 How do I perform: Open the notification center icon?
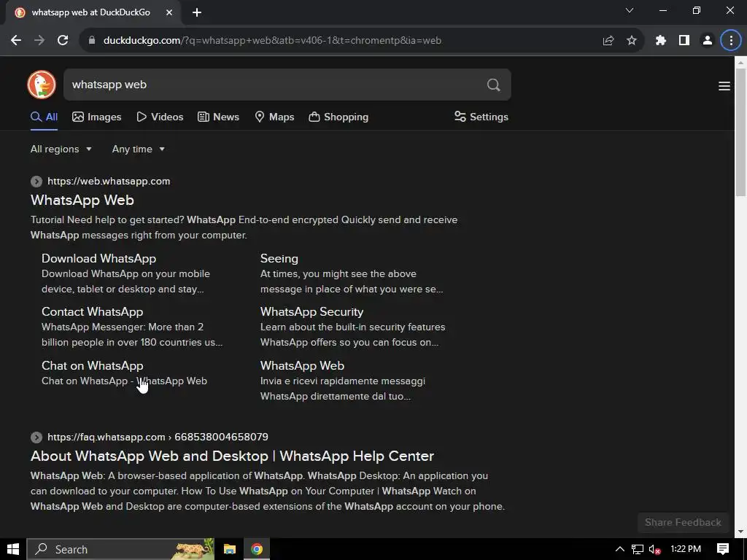coord(723,549)
